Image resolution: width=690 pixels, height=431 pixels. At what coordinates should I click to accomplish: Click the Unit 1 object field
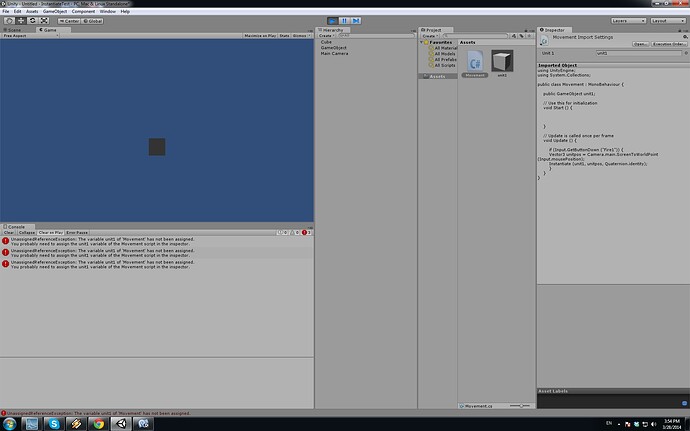[x=638, y=53]
